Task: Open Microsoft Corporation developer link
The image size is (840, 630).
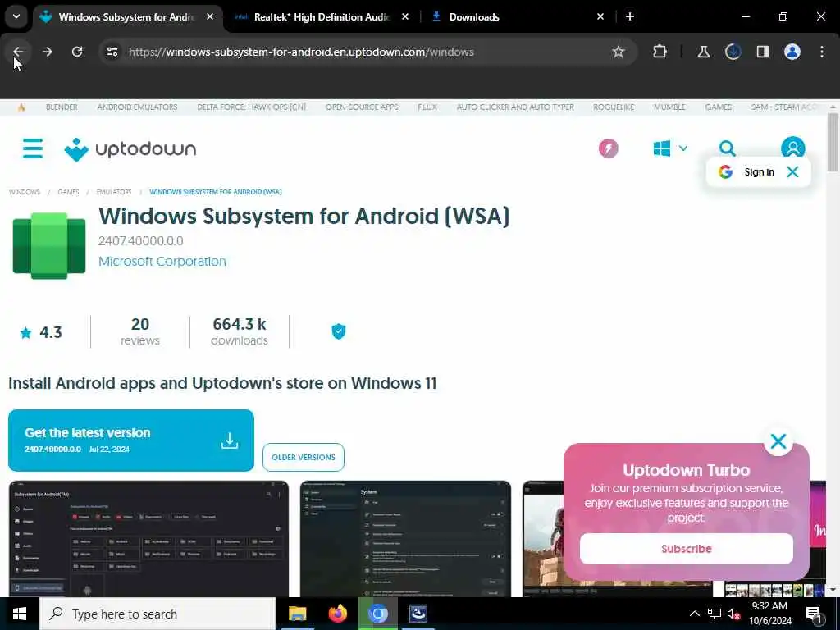Action: coord(162,262)
